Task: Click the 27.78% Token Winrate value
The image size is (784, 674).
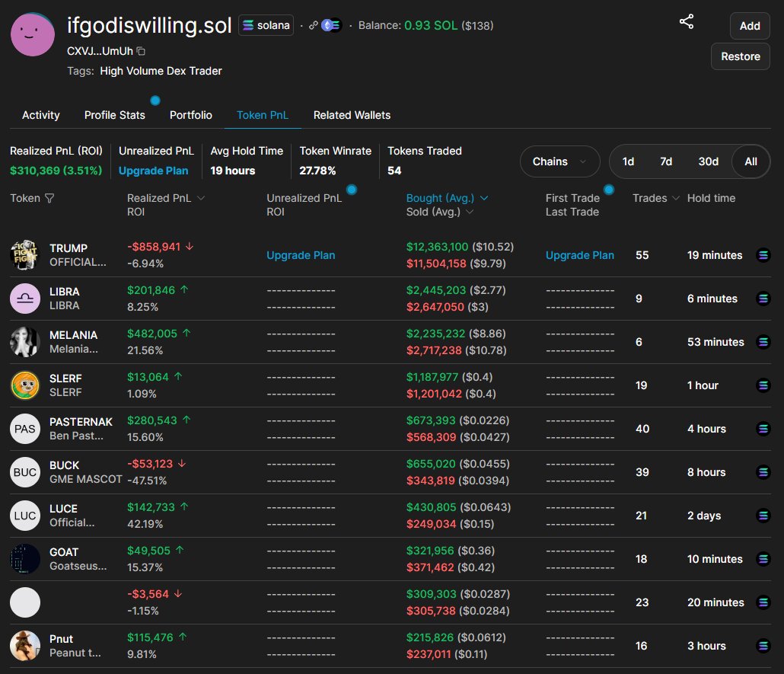Action: [317, 171]
